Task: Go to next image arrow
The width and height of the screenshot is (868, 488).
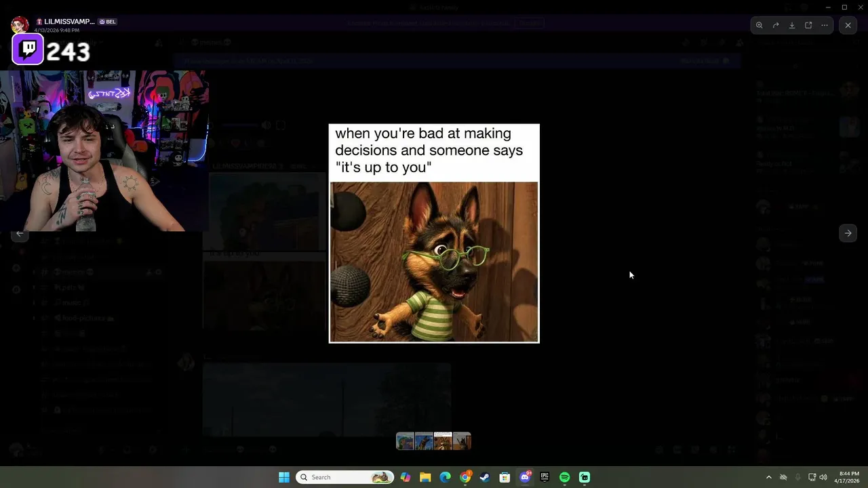Action: click(848, 233)
